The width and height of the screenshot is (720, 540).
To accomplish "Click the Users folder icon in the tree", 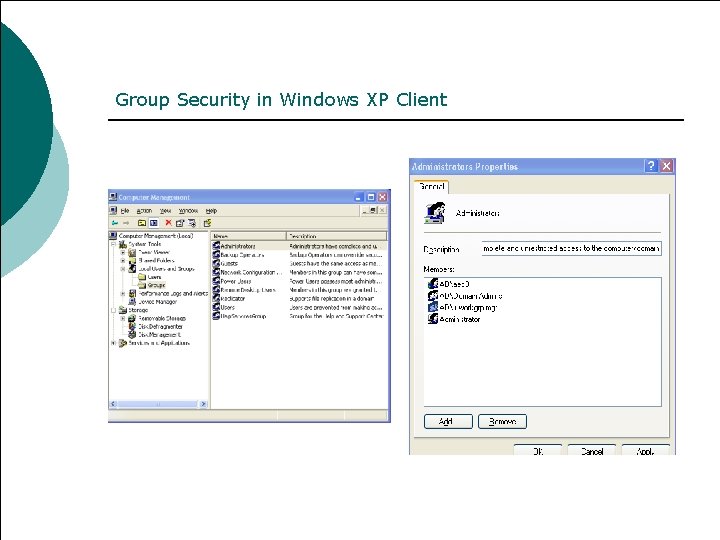I will point(142,277).
